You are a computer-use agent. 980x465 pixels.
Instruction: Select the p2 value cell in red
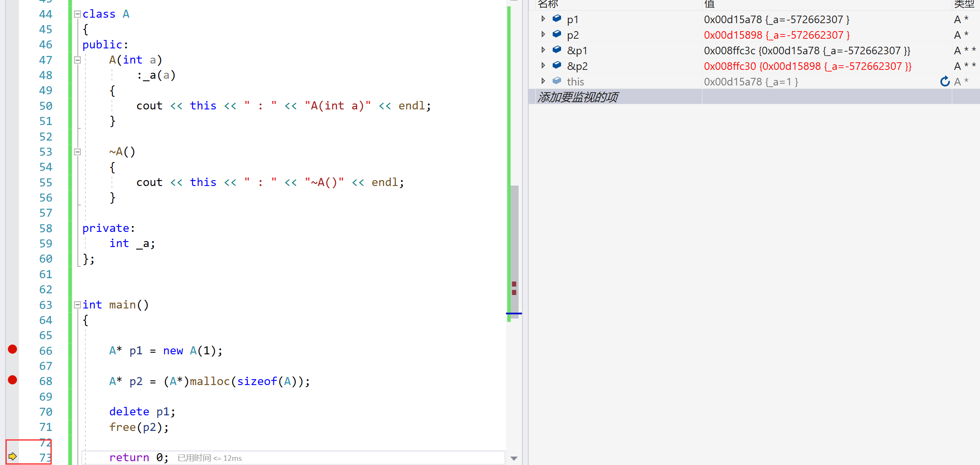(776, 35)
